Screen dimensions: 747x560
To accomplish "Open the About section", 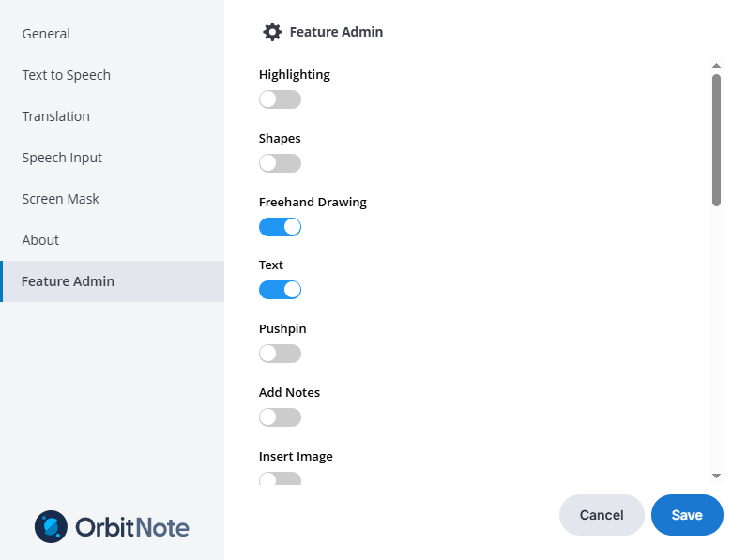I will [x=40, y=240].
